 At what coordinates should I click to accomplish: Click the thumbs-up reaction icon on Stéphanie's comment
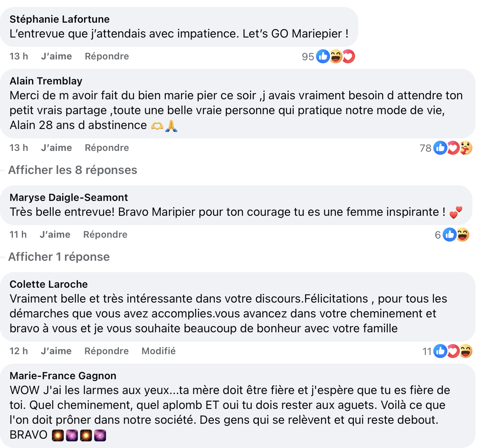(323, 56)
